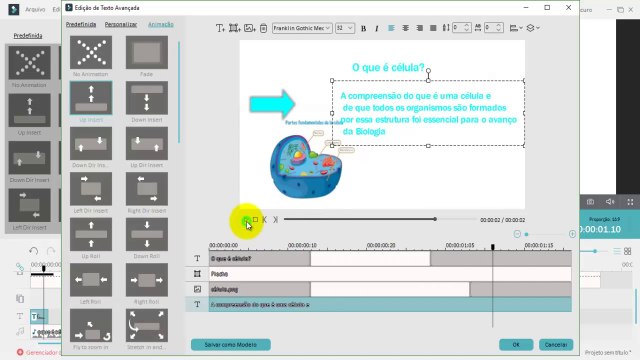Select the Up Roll animation

(x=91, y=234)
